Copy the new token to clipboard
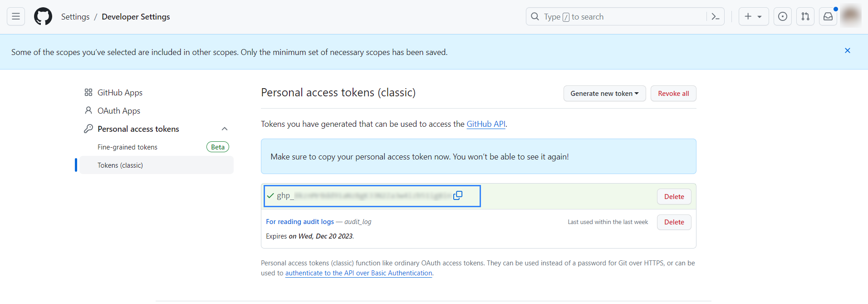 pyautogui.click(x=458, y=195)
